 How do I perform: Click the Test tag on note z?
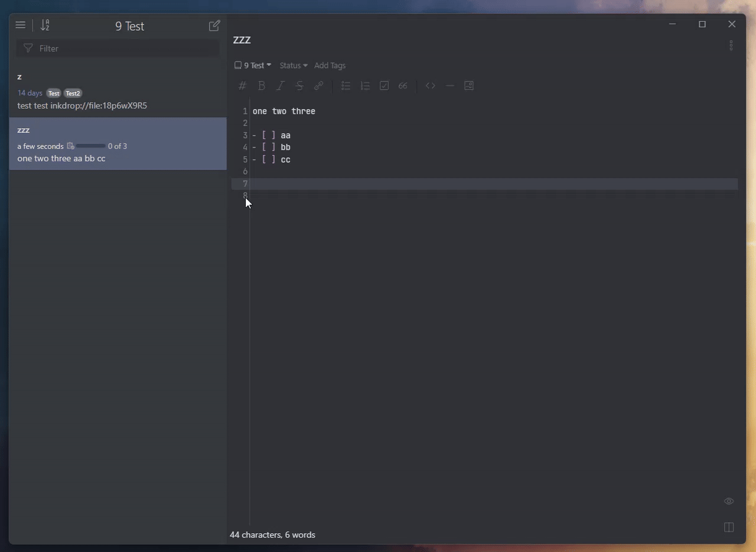[54, 93]
